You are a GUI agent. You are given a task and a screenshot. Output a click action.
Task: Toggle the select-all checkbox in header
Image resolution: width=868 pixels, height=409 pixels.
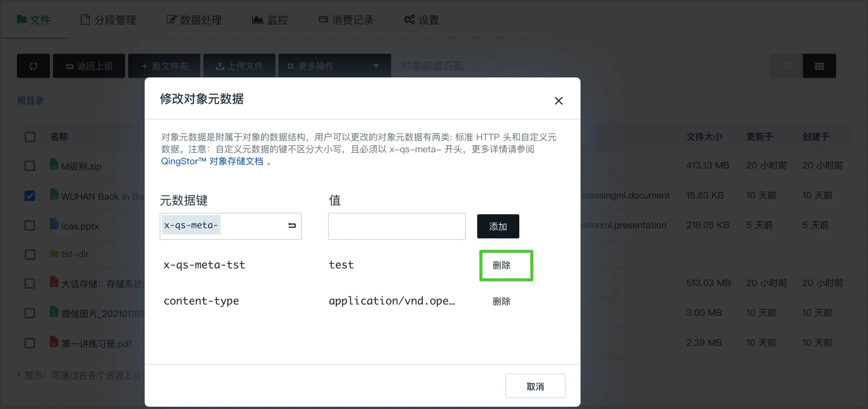(x=30, y=137)
